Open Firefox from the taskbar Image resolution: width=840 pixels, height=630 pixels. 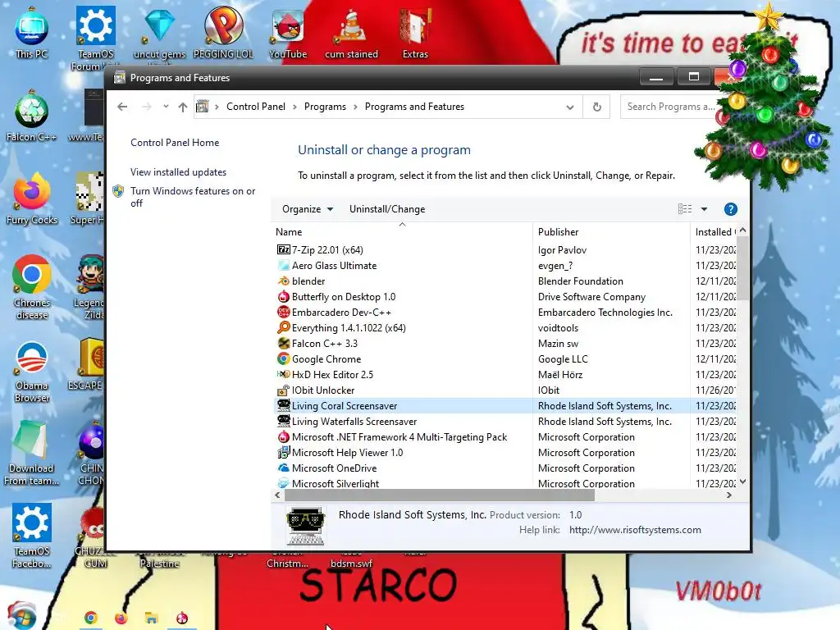pyautogui.click(x=121, y=619)
